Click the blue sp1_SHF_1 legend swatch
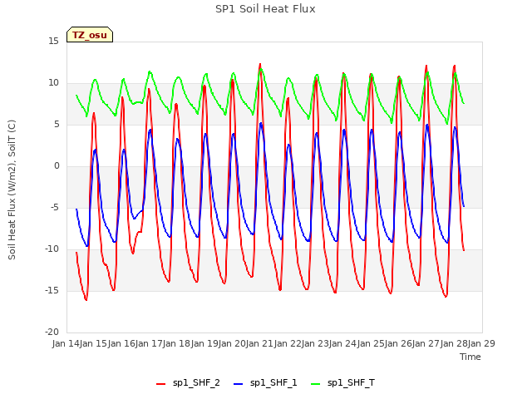Image resolution: width=532 pixels, height=399 pixels. tap(239, 384)
